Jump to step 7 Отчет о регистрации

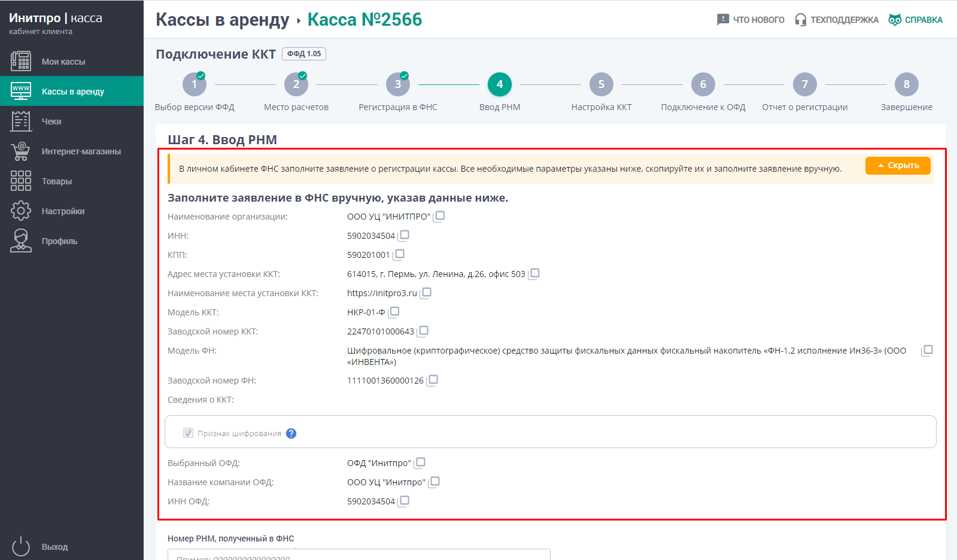[805, 84]
